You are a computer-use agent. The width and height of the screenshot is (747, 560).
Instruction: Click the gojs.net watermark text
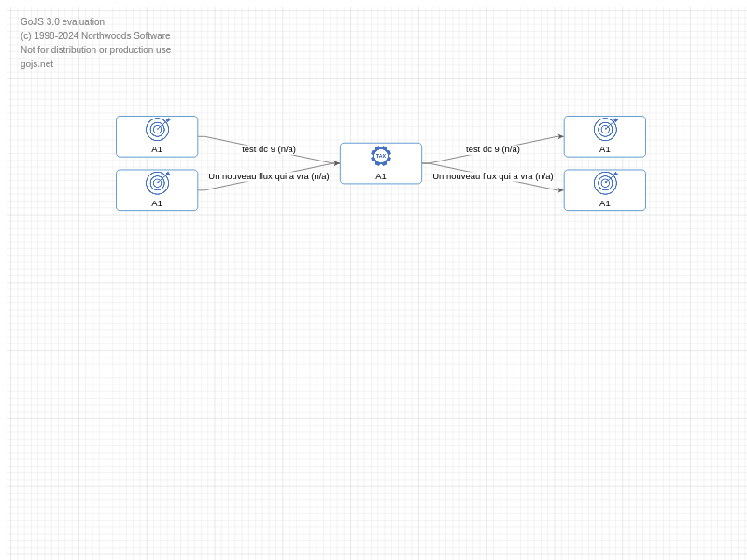pos(37,64)
